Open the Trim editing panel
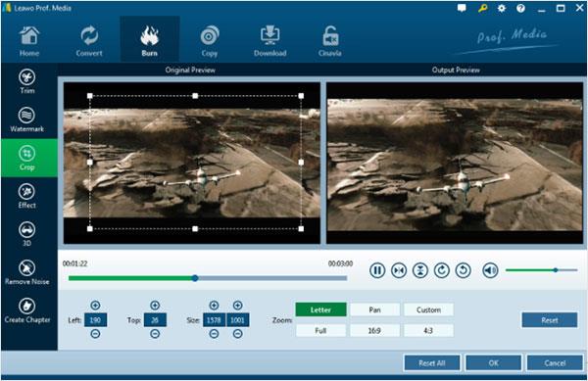 pyautogui.click(x=27, y=81)
